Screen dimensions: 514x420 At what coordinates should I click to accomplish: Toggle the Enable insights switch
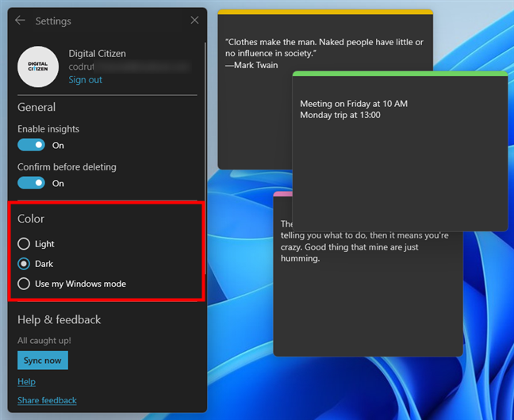pyautogui.click(x=32, y=145)
